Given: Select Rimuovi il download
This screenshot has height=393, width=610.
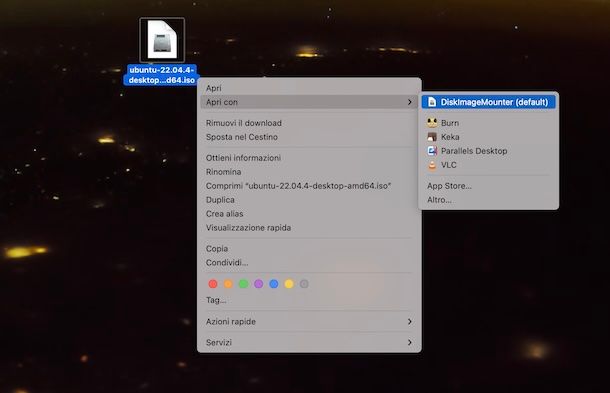Looking at the screenshot, I should coord(309,123).
